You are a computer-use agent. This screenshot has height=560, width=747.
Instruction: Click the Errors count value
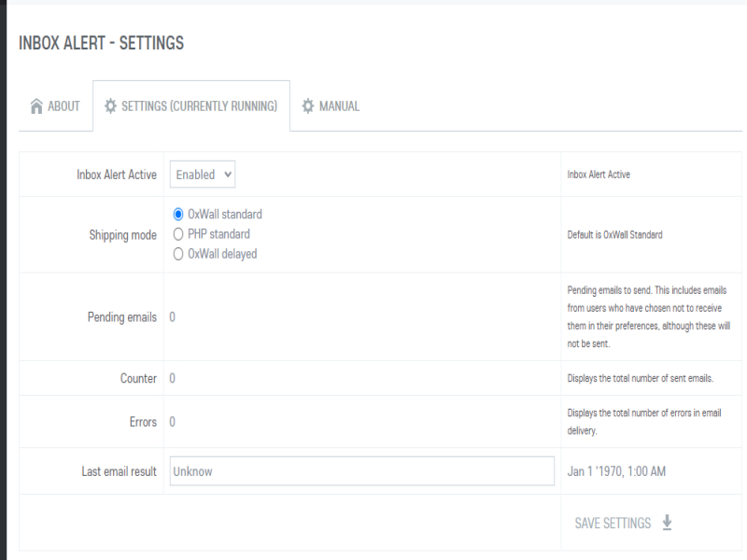[173, 422]
